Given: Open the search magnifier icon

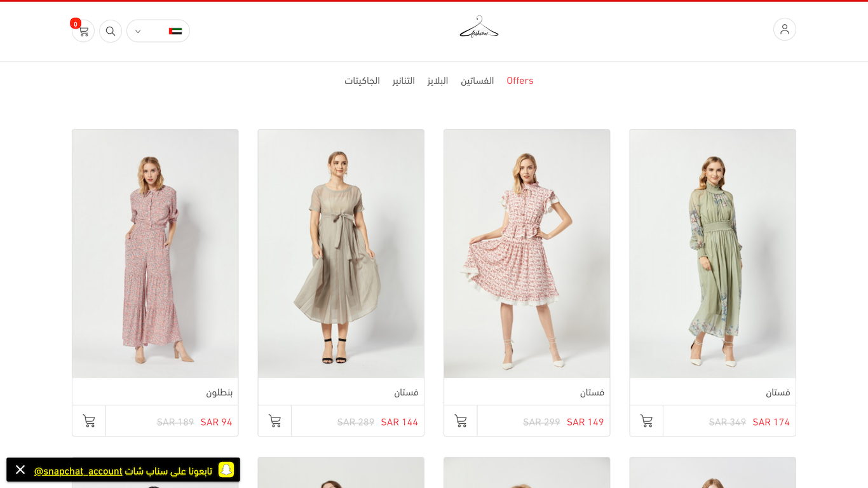Looking at the screenshot, I should (111, 31).
